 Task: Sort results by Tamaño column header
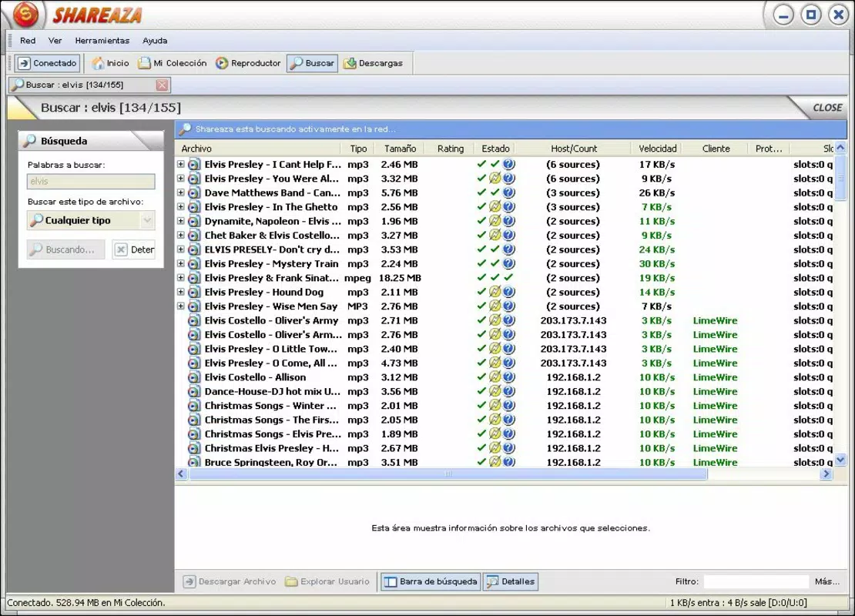point(400,149)
